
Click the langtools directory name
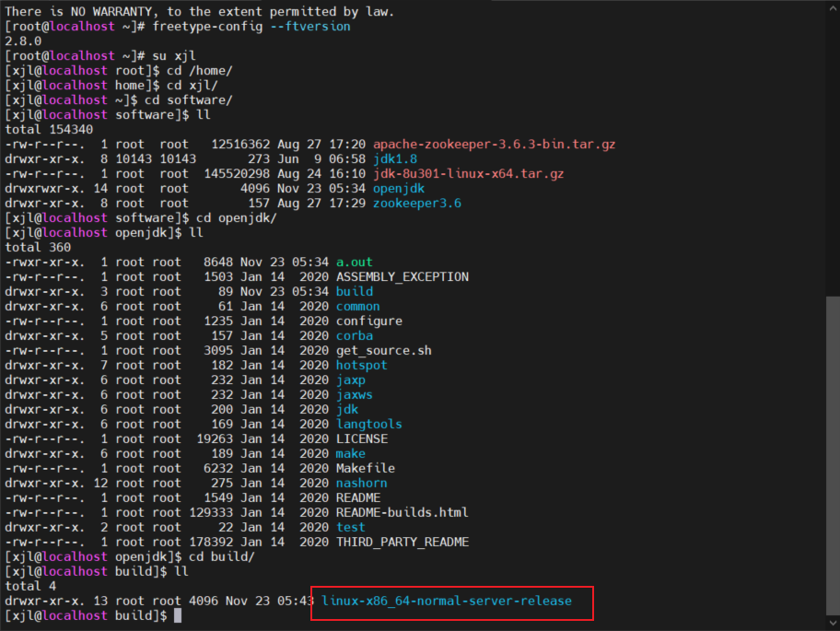tap(369, 425)
